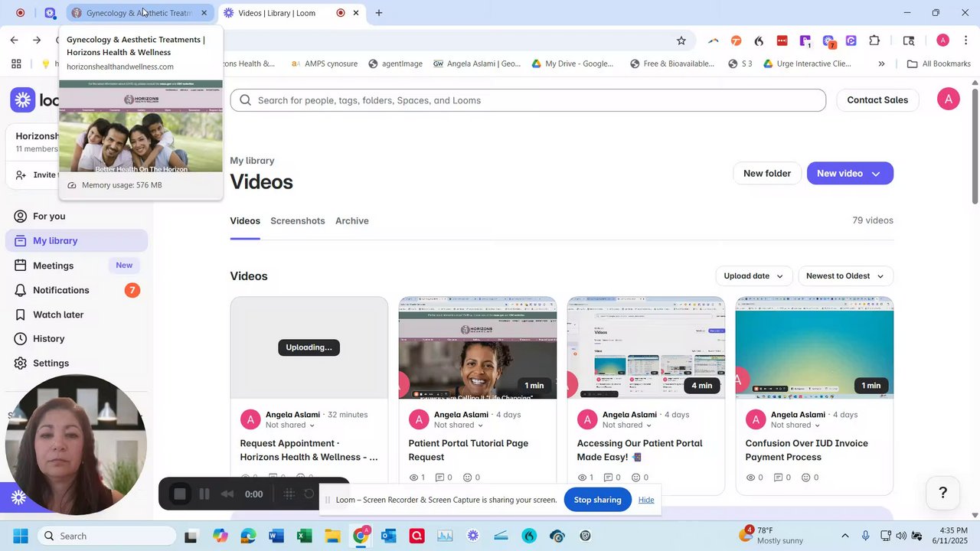Open the Accessing Our Patient Portal thumbnail
Viewport: 980px width, 551px height.
pos(646,347)
